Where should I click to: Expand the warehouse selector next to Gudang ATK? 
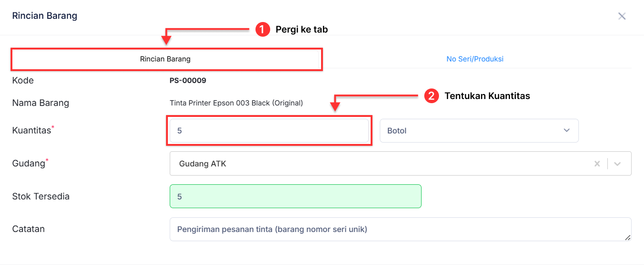tap(618, 163)
